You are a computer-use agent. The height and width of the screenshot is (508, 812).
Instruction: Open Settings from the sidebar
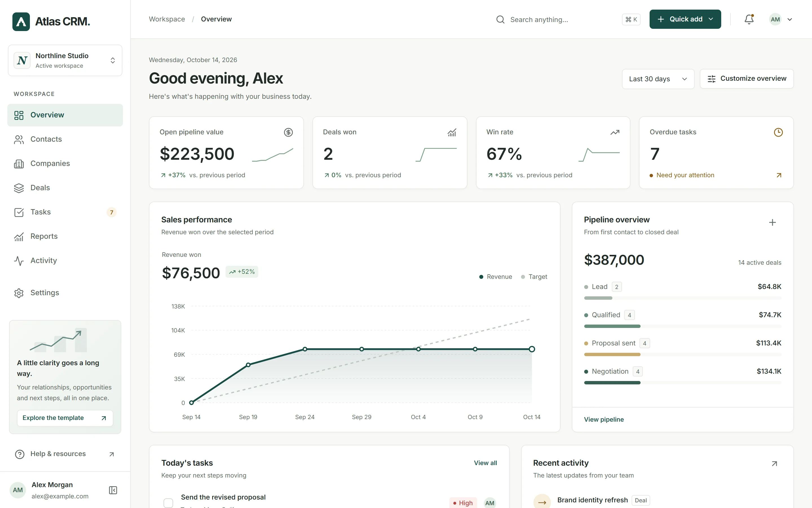tap(65, 293)
